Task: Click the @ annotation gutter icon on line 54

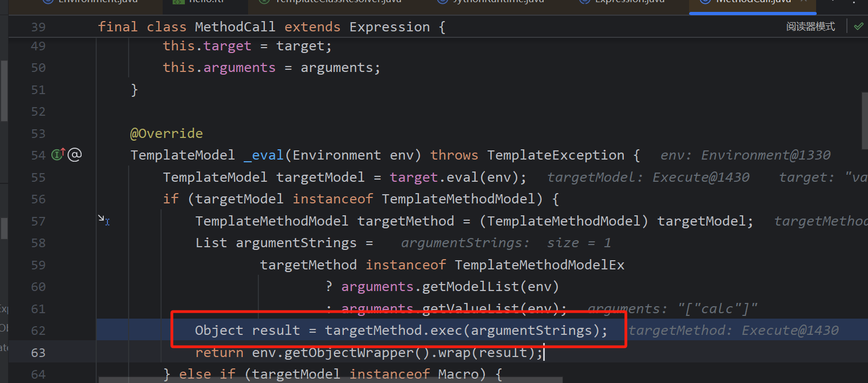Action: point(75,155)
